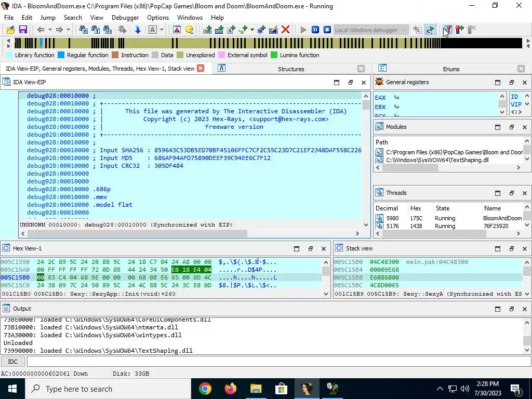Click the search byte sequence binoculars icon
Viewport: 532px width, 399px height.
(108, 30)
